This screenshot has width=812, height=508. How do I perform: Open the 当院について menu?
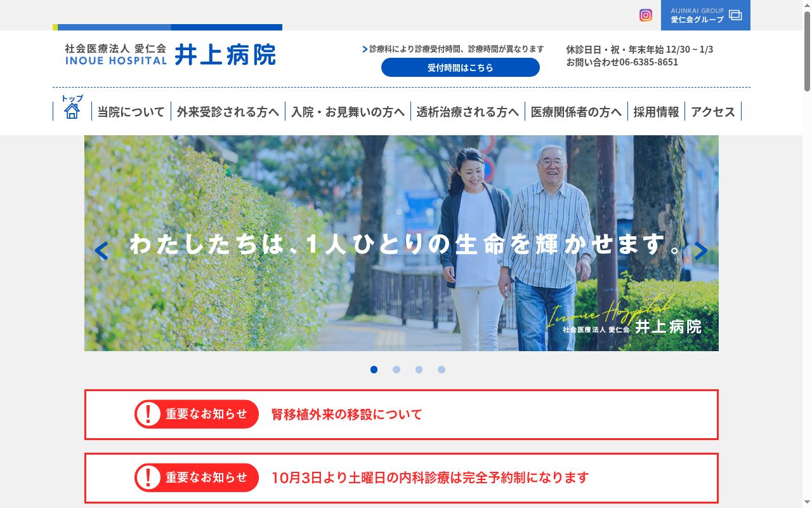pyautogui.click(x=131, y=112)
